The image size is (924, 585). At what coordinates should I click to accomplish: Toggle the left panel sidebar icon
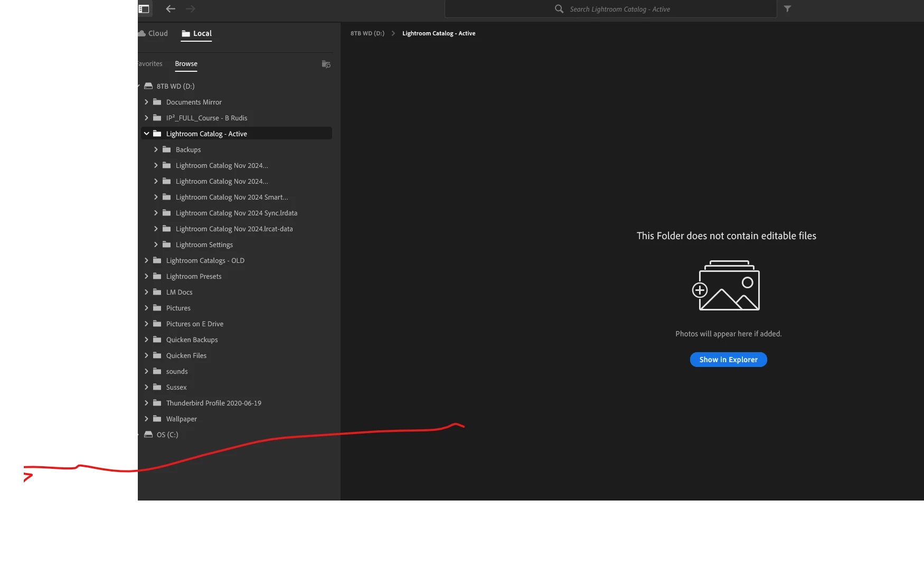[x=144, y=9]
